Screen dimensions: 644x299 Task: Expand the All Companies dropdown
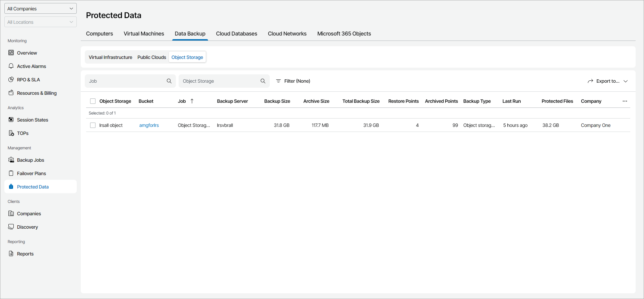(x=40, y=9)
